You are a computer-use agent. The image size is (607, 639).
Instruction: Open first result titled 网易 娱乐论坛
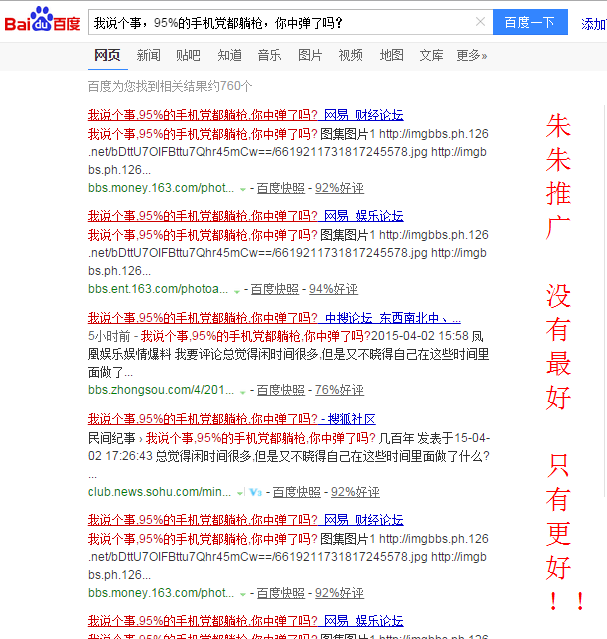(246, 216)
